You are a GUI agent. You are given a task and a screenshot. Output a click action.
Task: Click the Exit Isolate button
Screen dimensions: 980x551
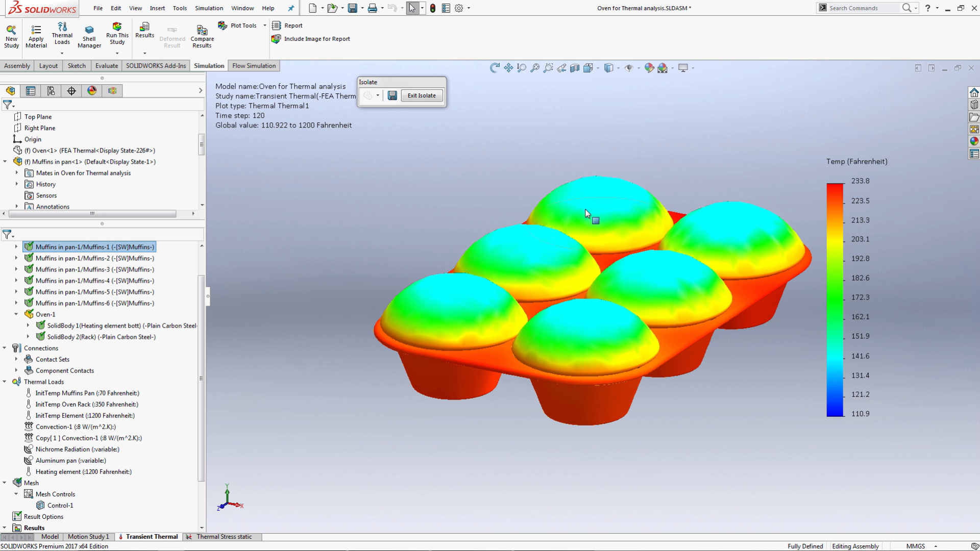coord(422,95)
